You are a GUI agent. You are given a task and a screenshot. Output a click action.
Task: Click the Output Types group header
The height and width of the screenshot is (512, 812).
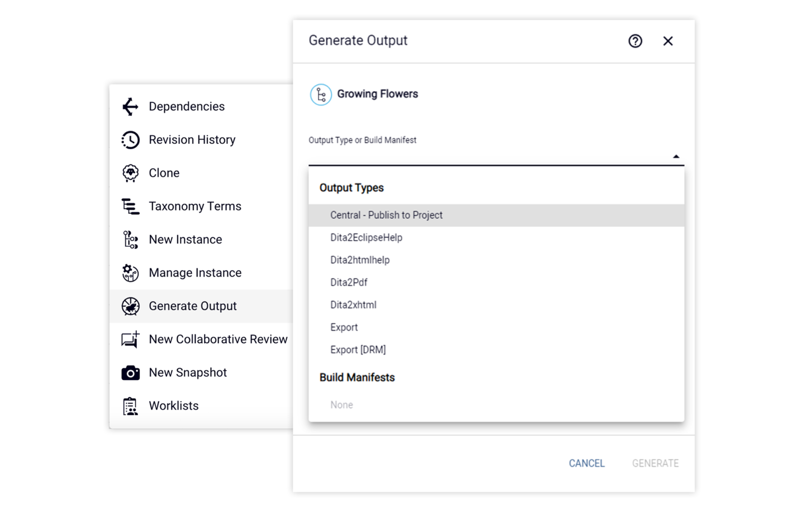pyautogui.click(x=352, y=188)
